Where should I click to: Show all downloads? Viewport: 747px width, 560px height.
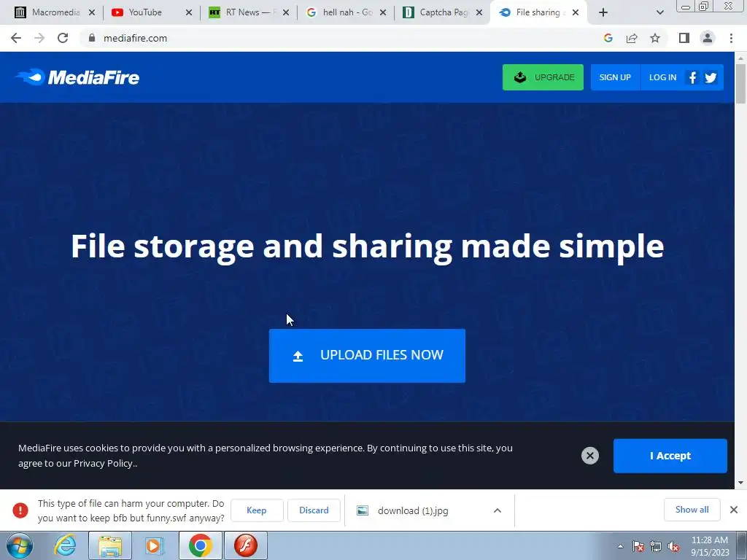tap(692, 510)
